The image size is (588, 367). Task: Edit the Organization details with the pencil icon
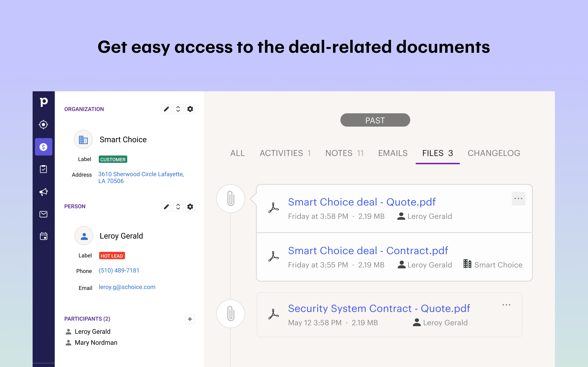pyautogui.click(x=167, y=109)
